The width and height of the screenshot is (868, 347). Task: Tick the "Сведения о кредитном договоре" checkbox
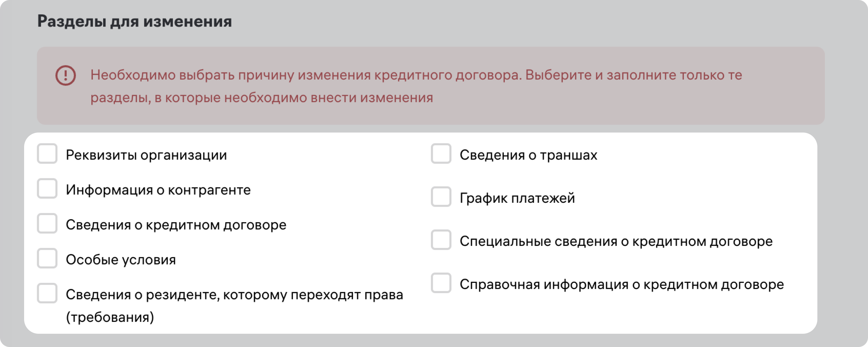click(x=47, y=224)
